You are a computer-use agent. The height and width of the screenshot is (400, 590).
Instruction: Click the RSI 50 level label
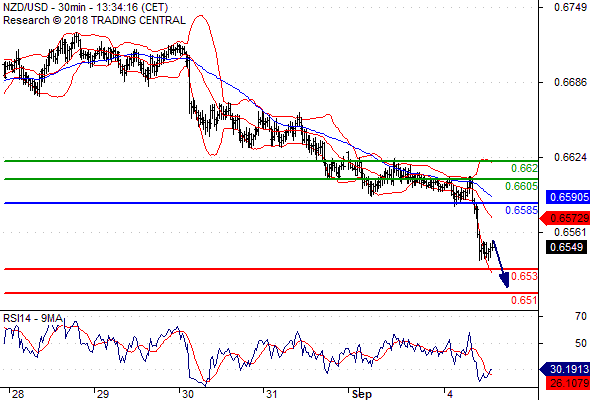click(581, 343)
